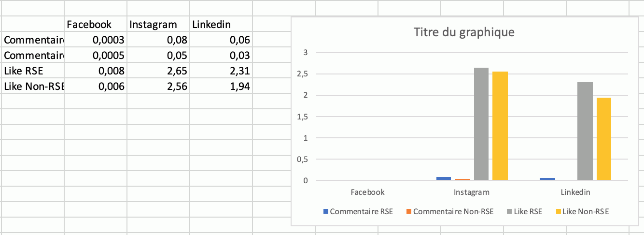Click the Linkedin column header cell
This screenshot has width=644, height=235.
click(x=221, y=24)
